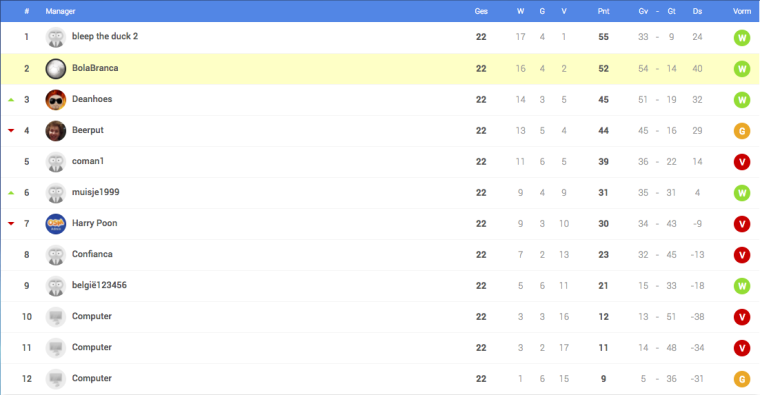Open muisje1999's manager profile link

[x=95, y=192]
